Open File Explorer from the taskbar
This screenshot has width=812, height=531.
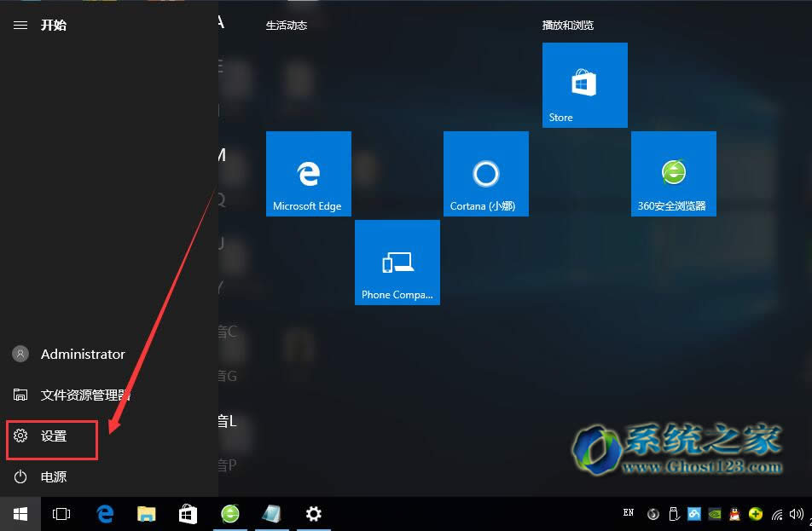tap(146, 514)
